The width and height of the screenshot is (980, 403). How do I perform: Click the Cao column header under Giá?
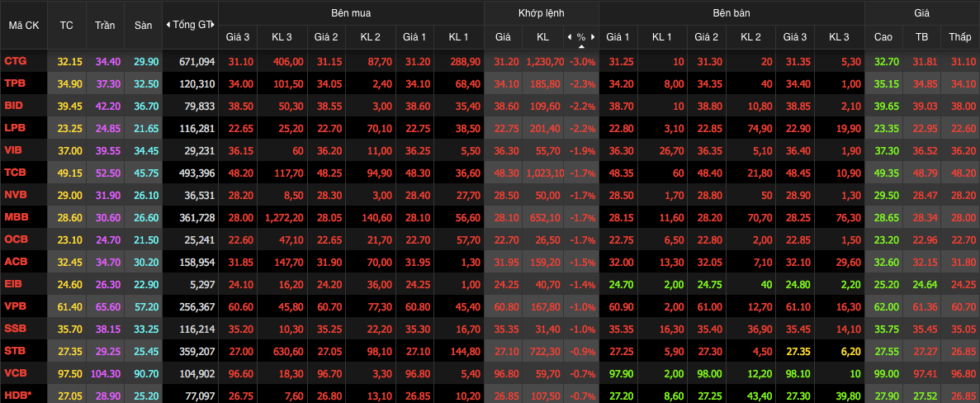[x=883, y=37]
